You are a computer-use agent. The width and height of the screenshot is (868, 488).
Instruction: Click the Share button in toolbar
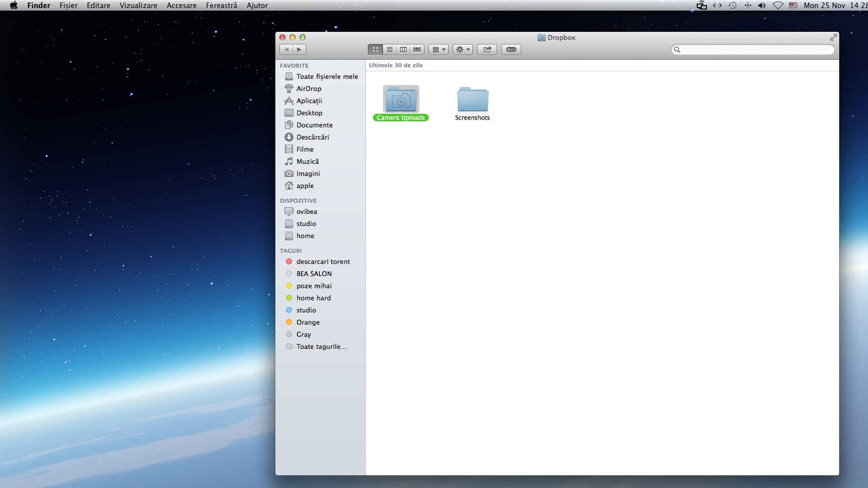click(487, 50)
